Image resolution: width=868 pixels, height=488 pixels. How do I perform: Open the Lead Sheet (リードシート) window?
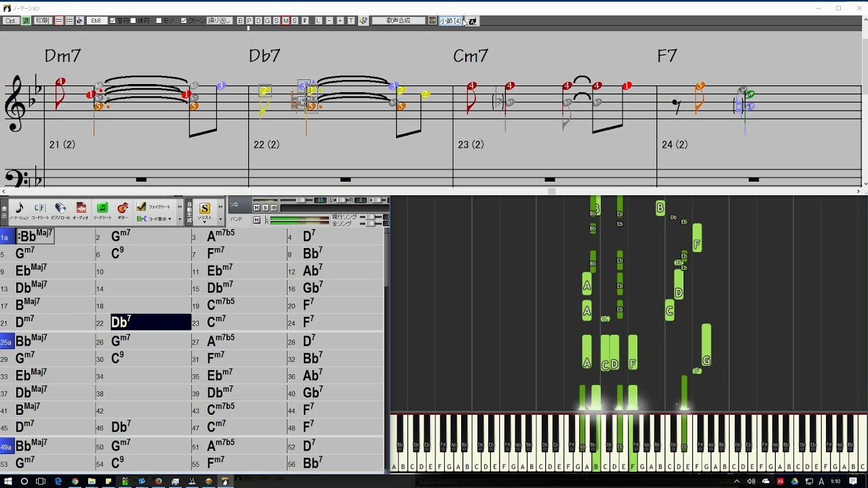coord(102,211)
